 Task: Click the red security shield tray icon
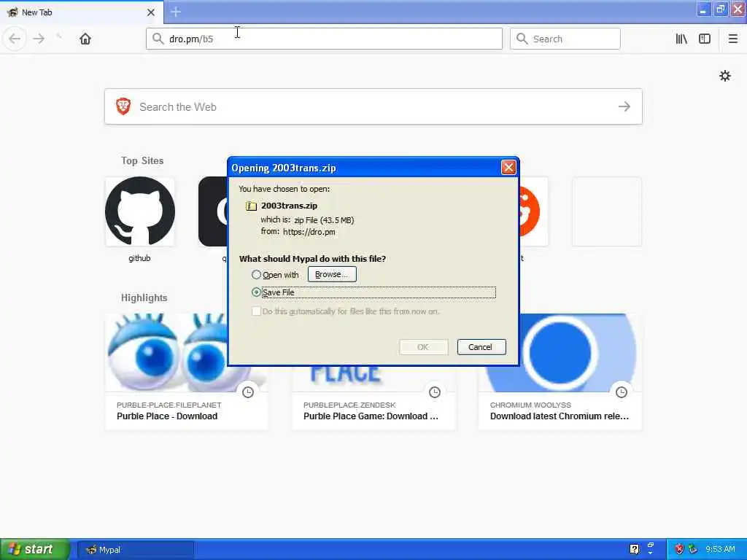point(679,550)
